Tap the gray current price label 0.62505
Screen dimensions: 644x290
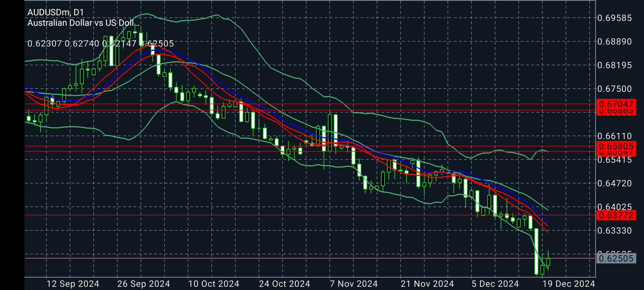coord(616,258)
